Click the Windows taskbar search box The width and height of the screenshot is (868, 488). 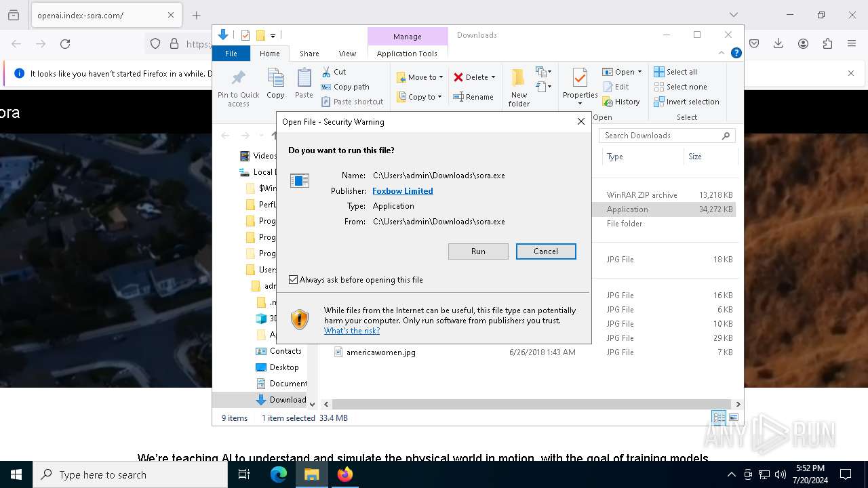tap(130, 474)
